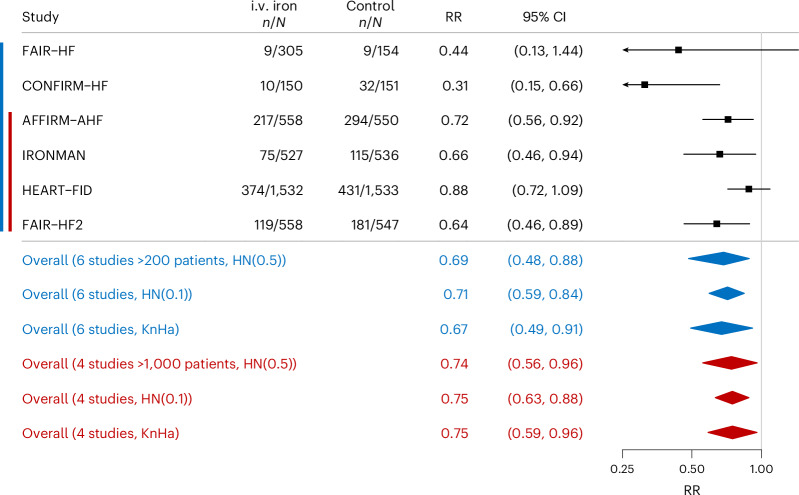This screenshot has height=495, width=799.
Task: Click the HEART-FID square point estimate marker
Action: click(748, 188)
